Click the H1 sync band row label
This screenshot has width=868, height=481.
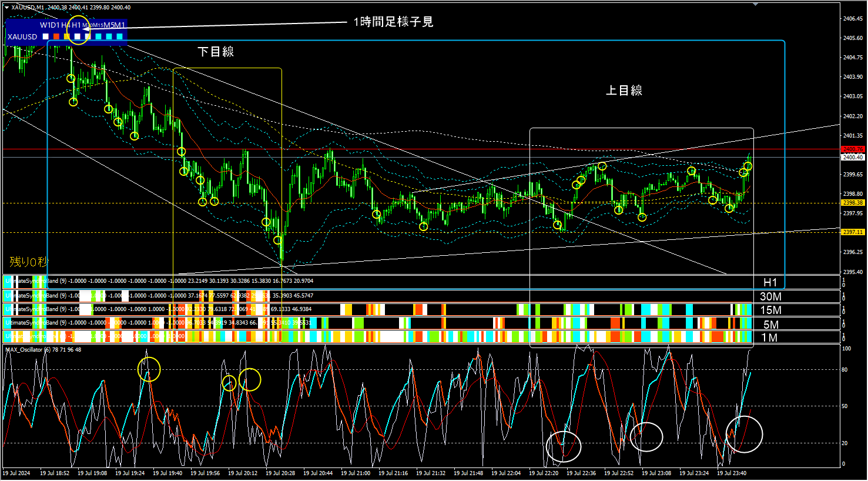(770, 282)
